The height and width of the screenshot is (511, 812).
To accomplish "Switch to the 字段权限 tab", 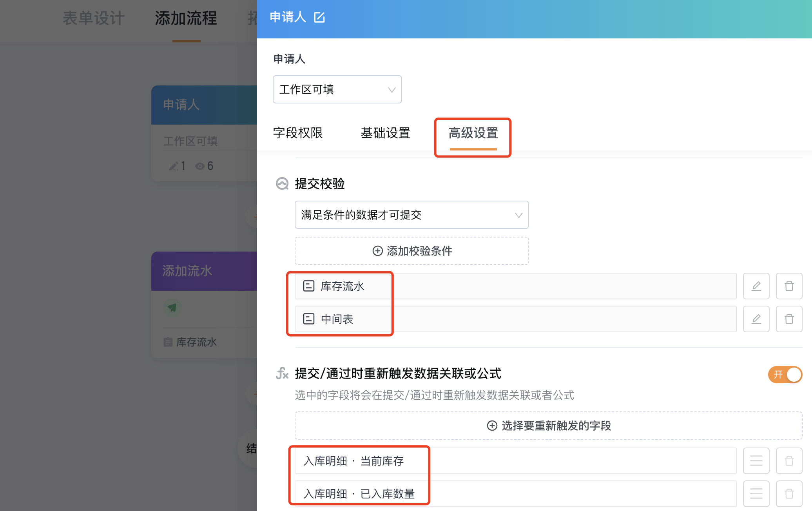I will tap(298, 133).
